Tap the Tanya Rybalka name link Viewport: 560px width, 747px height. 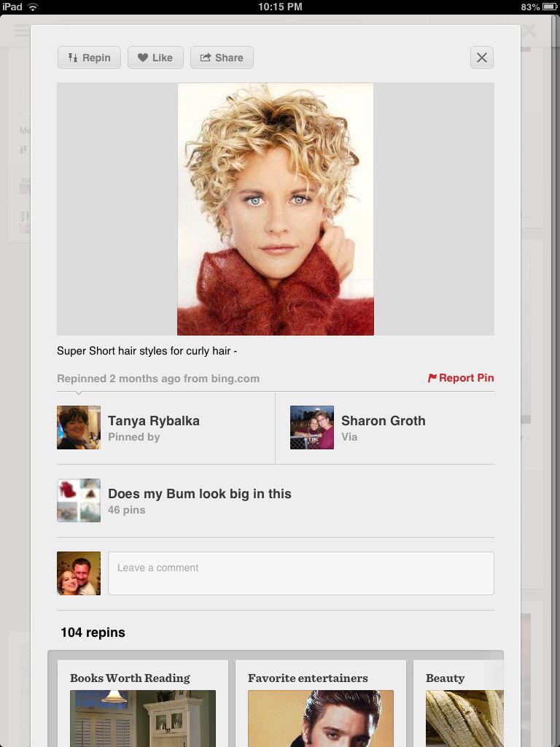point(154,421)
